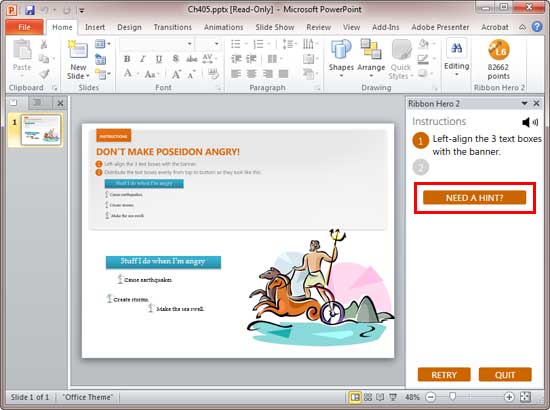The image size is (550, 410).
Task: Click the QUIT button
Action: tap(505, 375)
